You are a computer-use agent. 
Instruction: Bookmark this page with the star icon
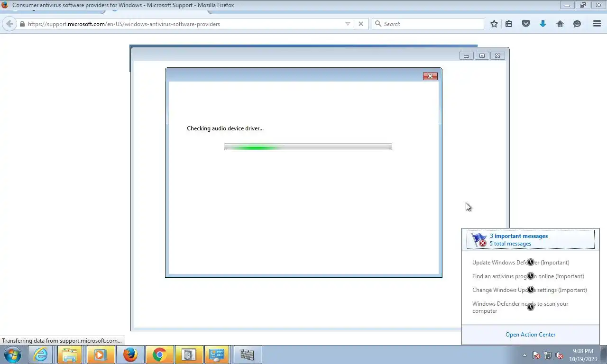click(494, 24)
